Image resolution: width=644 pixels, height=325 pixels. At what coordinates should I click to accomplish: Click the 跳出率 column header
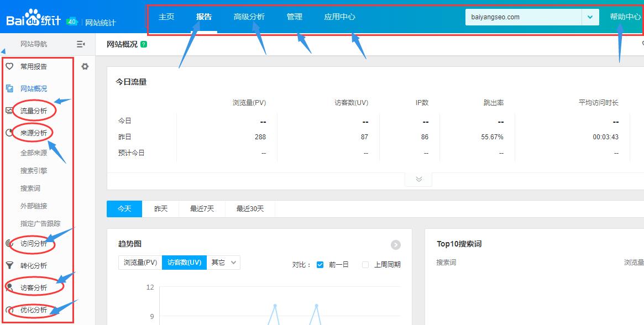(x=494, y=103)
